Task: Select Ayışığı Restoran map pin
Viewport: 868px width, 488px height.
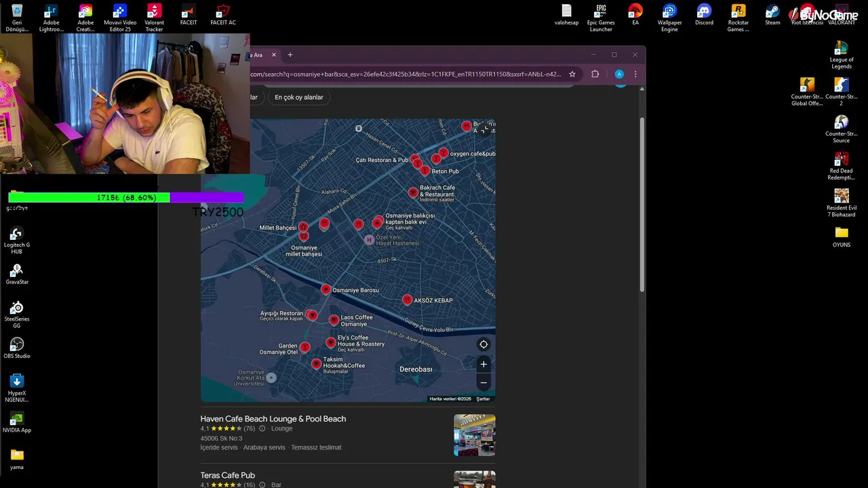Action: [x=311, y=314]
